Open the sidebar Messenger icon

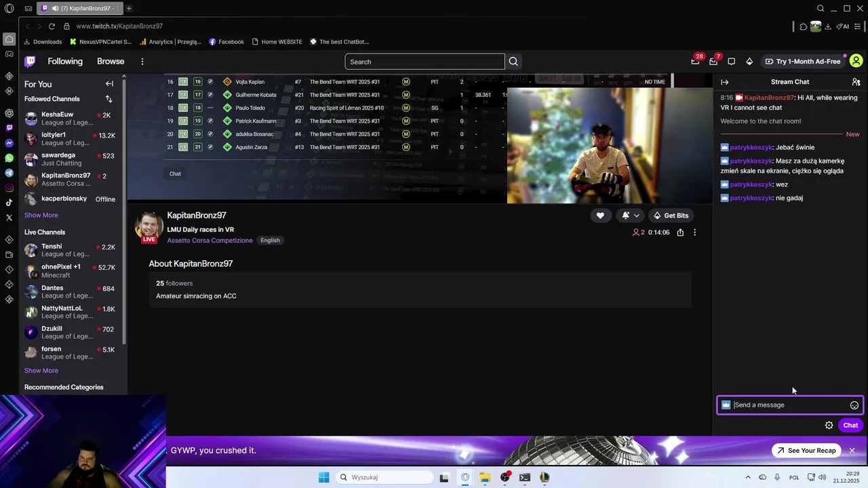(9, 143)
